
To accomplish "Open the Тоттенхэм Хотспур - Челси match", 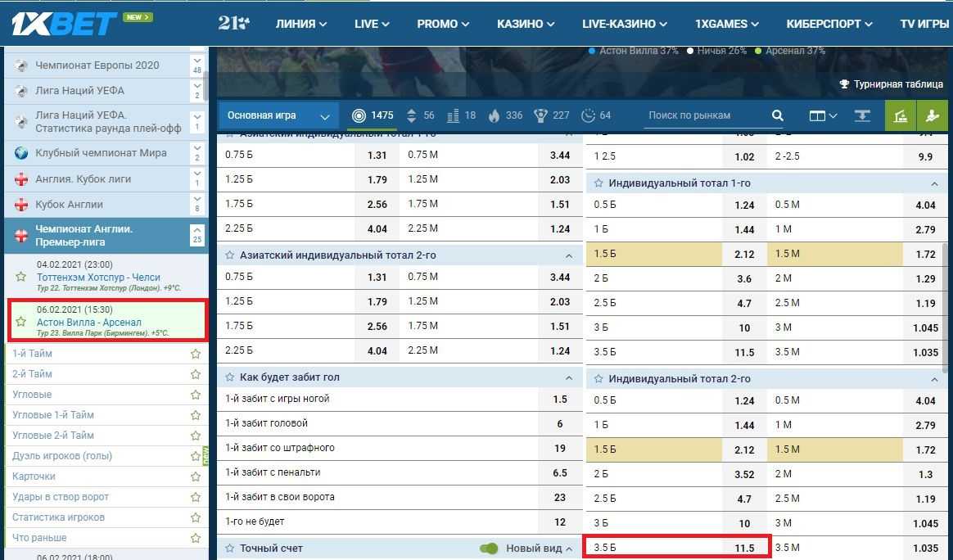I will (x=98, y=278).
